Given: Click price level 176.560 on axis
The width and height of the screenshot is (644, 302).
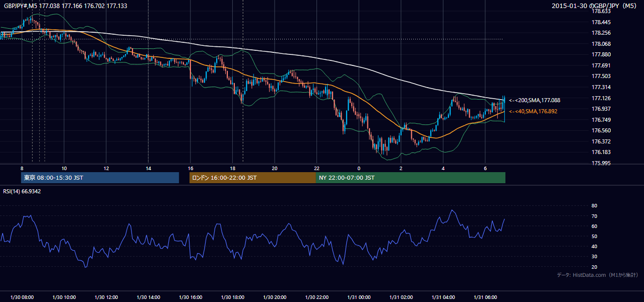Looking at the screenshot, I should point(601,130).
